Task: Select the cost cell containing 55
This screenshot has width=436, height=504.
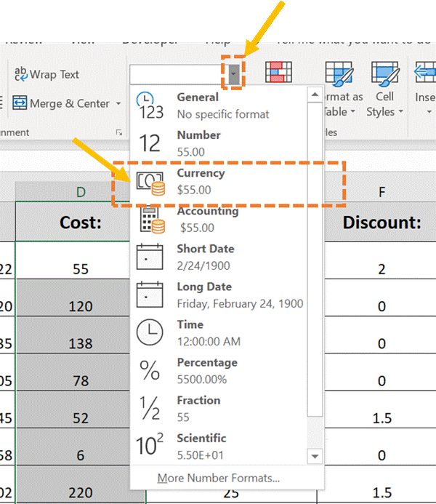Action: tap(73, 260)
